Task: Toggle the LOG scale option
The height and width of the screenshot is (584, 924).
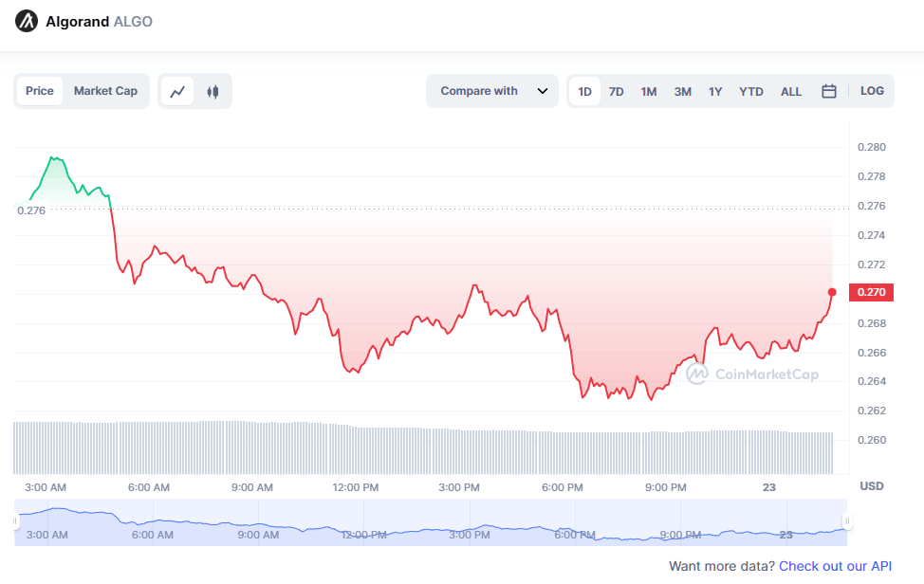Action: pos(872,91)
